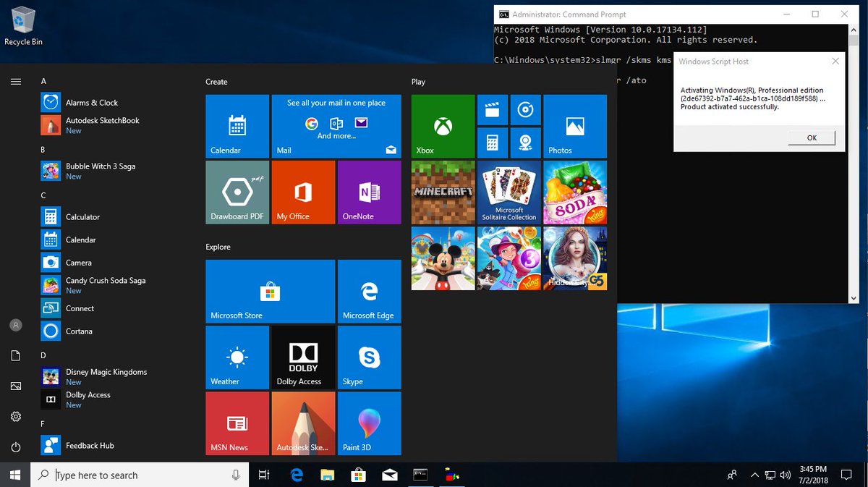Click the Power button in Start sidebar
868x487 pixels.
click(x=16, y=448)
